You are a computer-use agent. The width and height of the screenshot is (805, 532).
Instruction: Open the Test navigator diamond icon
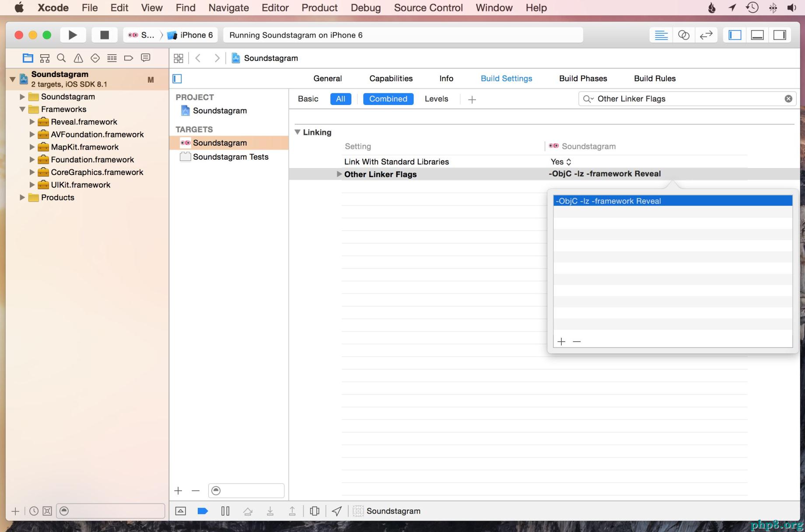[95, 58]
